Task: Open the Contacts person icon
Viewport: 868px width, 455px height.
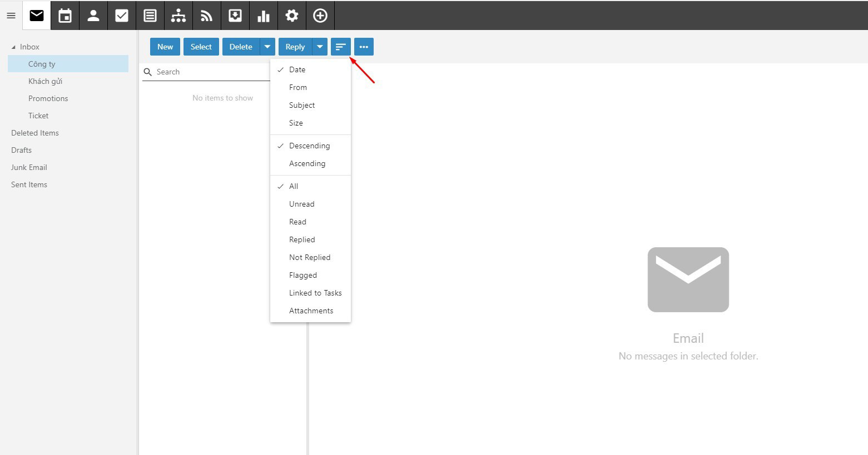Action: (x=93, y=16)
